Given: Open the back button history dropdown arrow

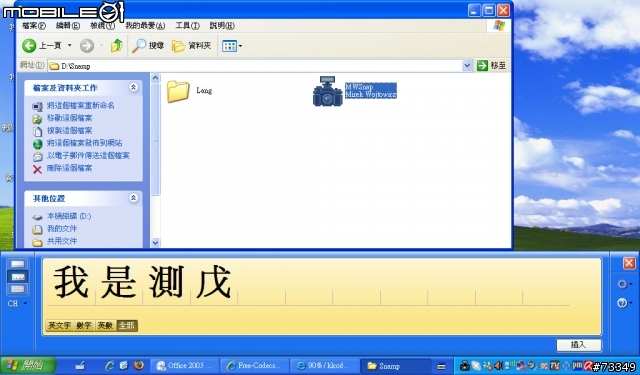Looking at the screenshot, I should point(69,45).
